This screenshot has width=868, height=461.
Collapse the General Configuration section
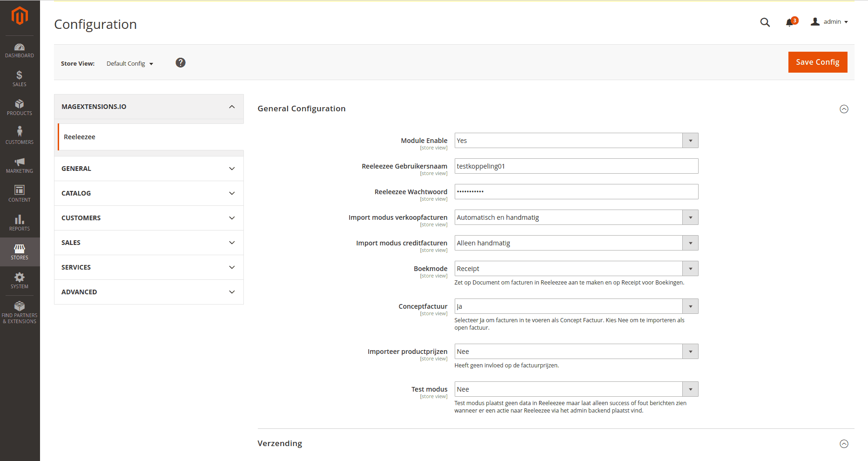pyautogui.click(x=843, y=109)
